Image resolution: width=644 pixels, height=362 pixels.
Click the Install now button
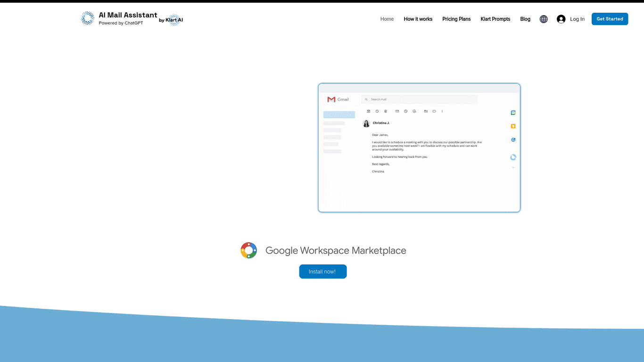point(322,271)
